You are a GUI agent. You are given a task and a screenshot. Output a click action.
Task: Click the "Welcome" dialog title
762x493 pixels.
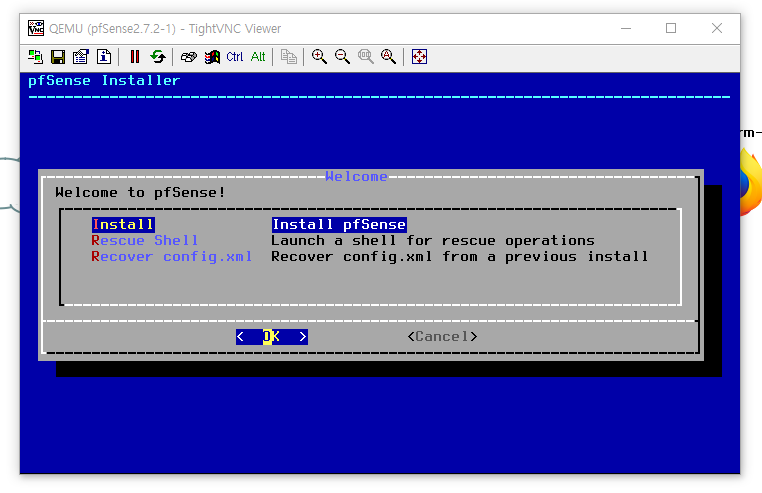click(x=356, y=176)
